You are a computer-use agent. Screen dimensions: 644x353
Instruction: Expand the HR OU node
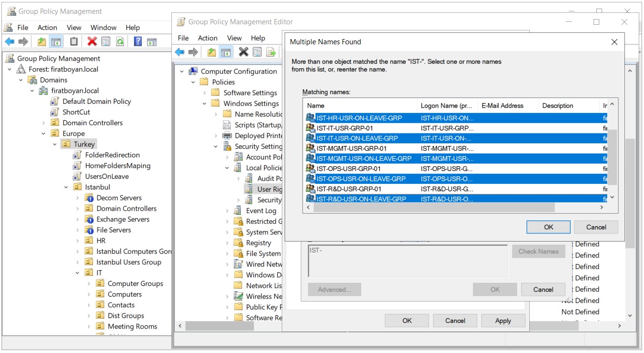(78, 241)
